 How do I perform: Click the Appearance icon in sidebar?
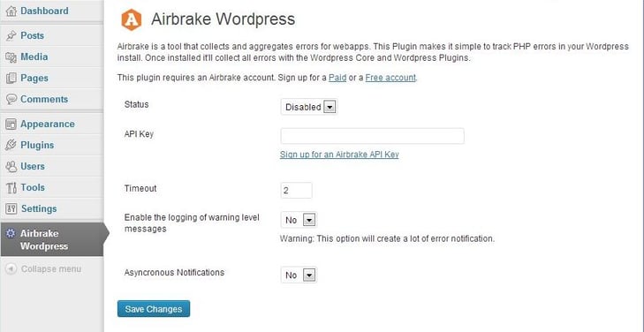tap(11, 124)
